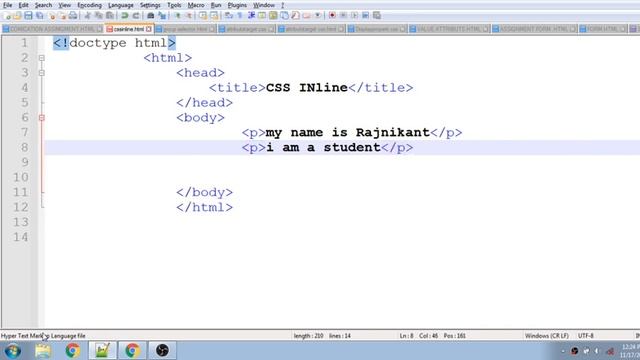
Task: Click 'UTF-8' encoding in status bar
Action: tap(586, 336)
